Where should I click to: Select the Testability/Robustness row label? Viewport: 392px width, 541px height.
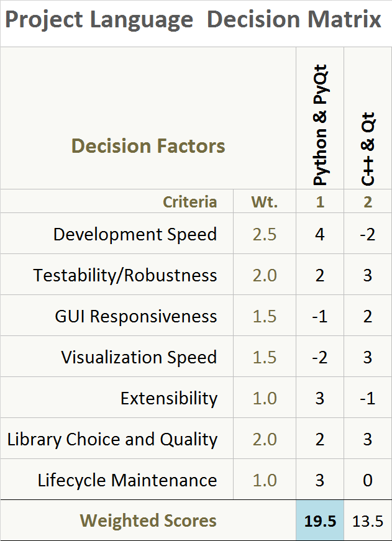(125, 275)
